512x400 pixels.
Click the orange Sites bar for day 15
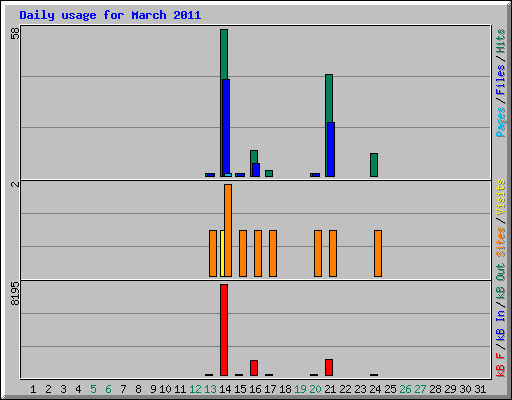pyautogui.click(x=243, y=253)
